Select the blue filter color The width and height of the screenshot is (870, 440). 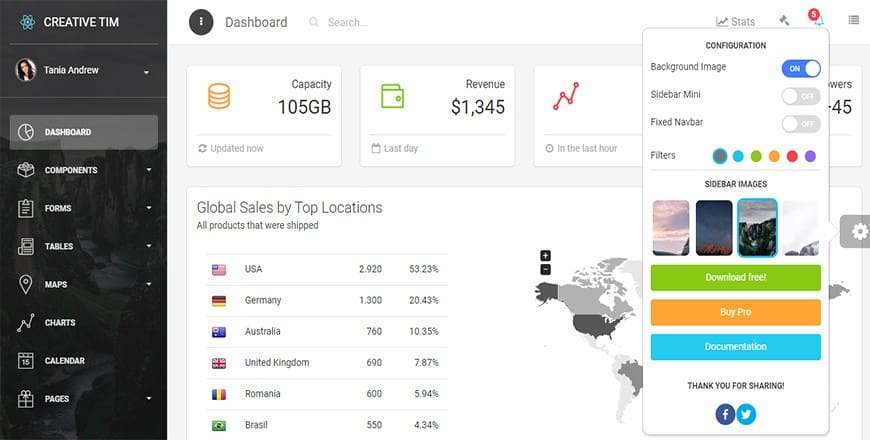pos(738,156)
